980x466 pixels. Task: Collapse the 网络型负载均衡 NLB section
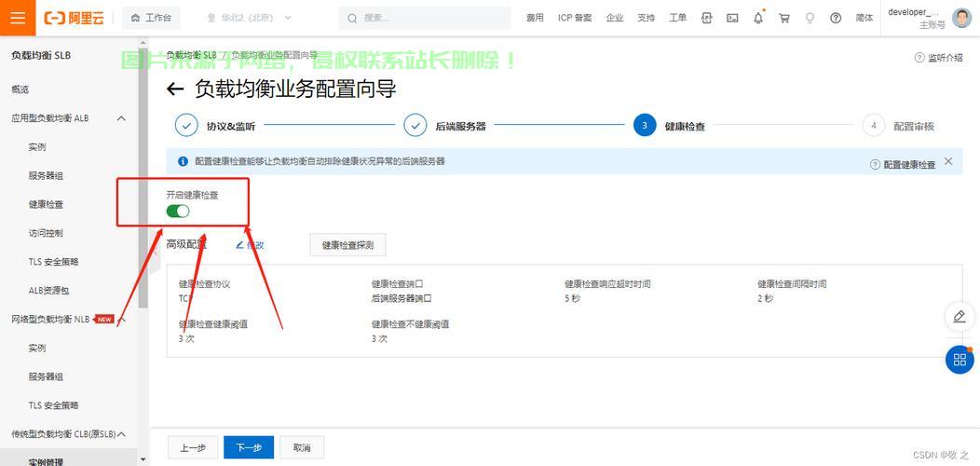click(x=123, y=319)
